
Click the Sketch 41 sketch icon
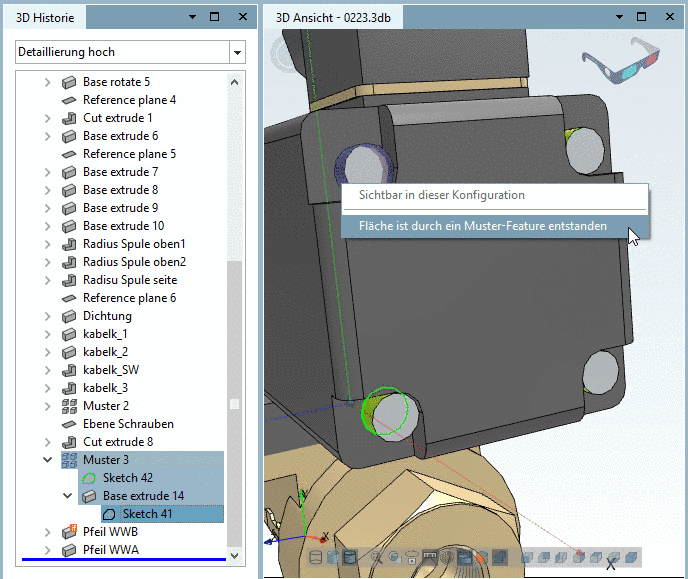[x=109, y=514]
